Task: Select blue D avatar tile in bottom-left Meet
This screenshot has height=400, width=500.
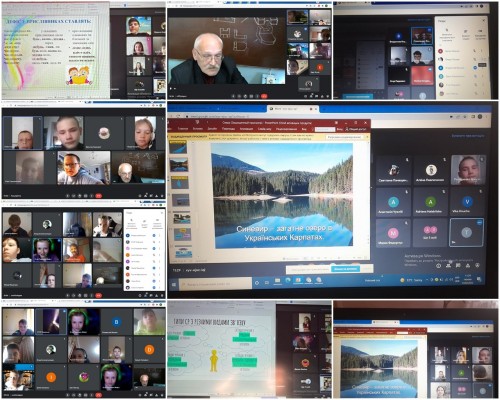Action: pyautogui.click(x=116, y=322)
